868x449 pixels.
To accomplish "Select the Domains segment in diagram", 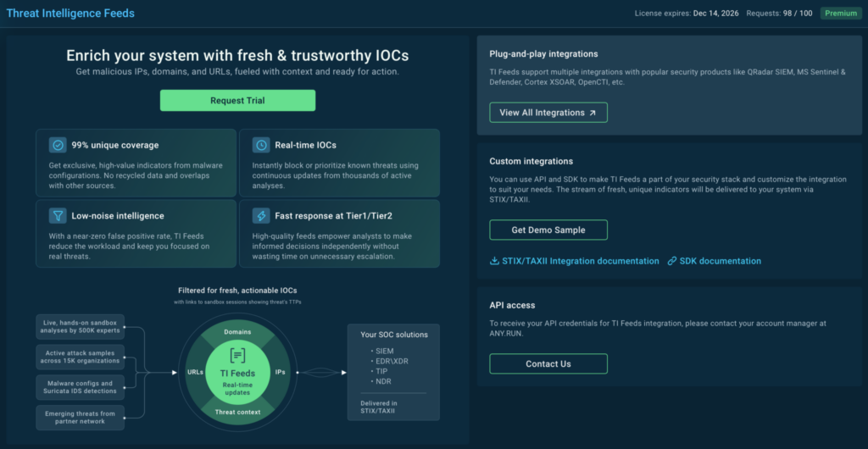I will (x=237, y=332).
